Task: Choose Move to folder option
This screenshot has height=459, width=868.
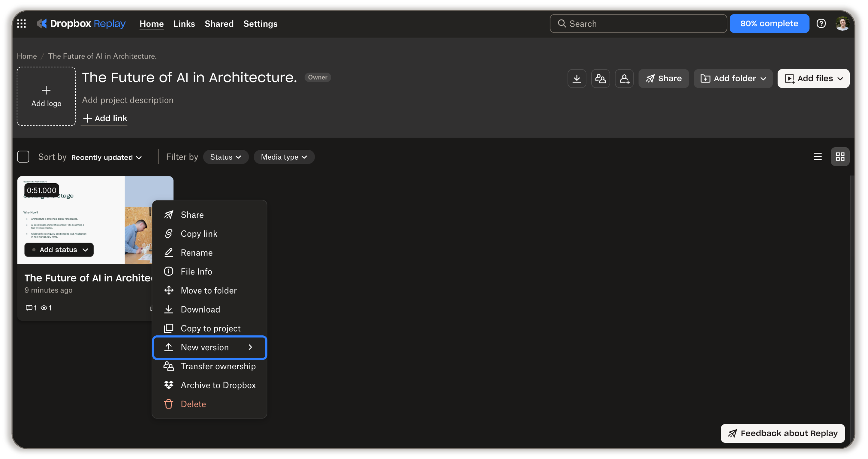Action: pyautogui.click(x=209, y=291)
